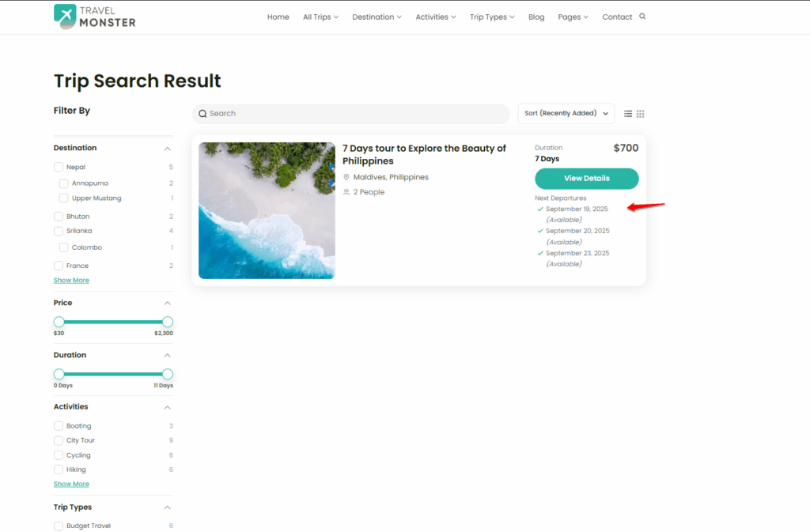Click the people icon beside 2 People
The width and height of the screenshot is (810, 532).
(346, 192)
